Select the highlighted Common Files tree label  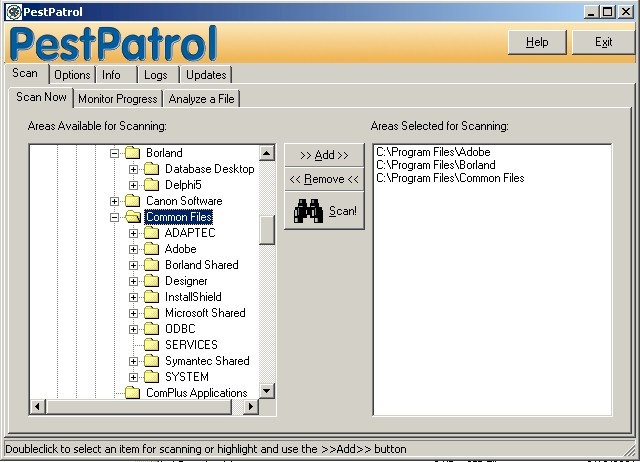coord(179,217)
